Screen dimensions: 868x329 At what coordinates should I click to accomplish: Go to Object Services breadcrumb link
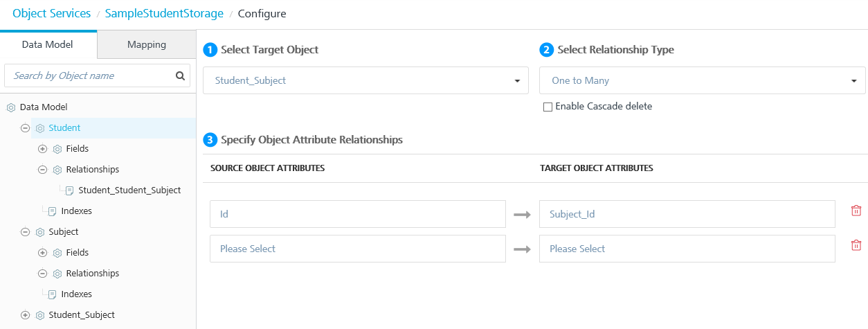tap(52, 13)
